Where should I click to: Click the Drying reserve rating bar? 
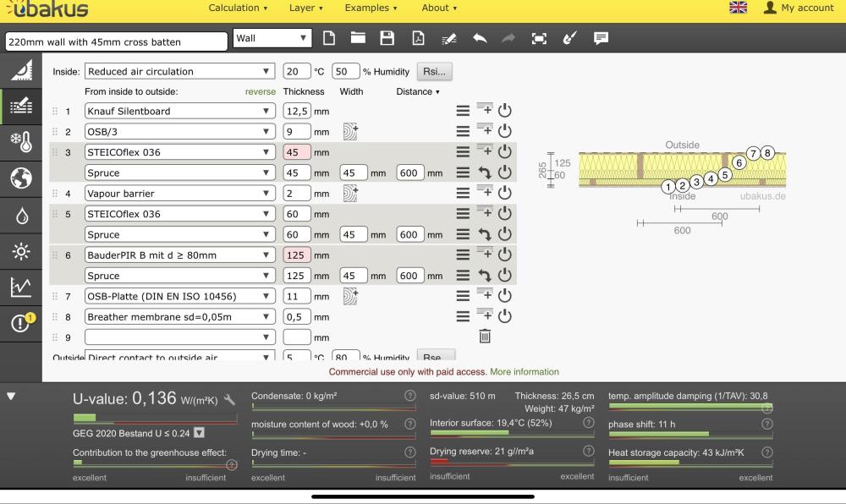coord(512,462)
